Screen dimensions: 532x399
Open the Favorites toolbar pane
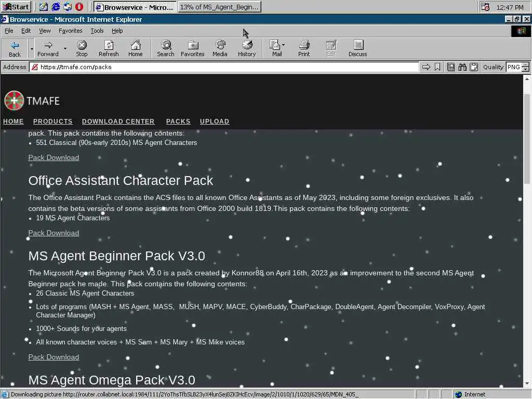click(x=192, y=49)
